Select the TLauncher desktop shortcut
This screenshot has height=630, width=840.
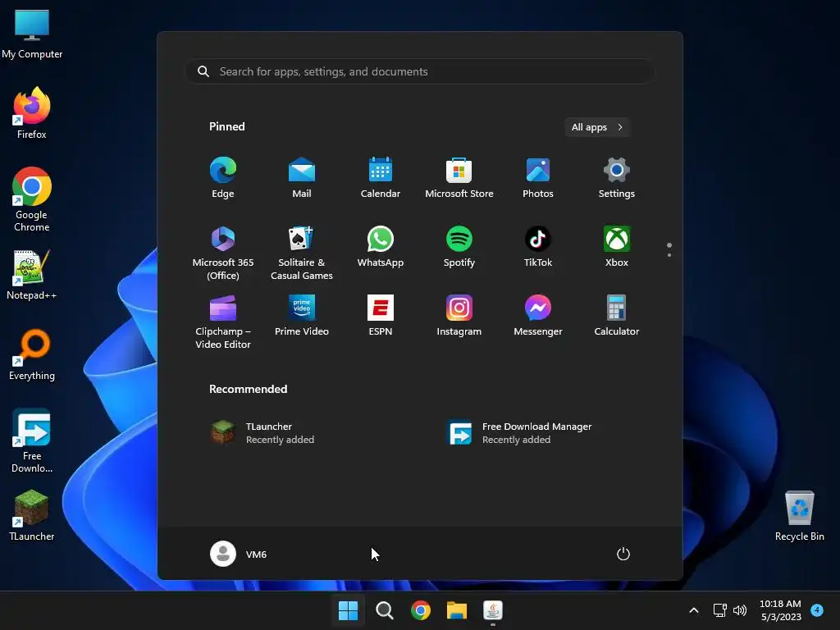click(x=32, y=515)
